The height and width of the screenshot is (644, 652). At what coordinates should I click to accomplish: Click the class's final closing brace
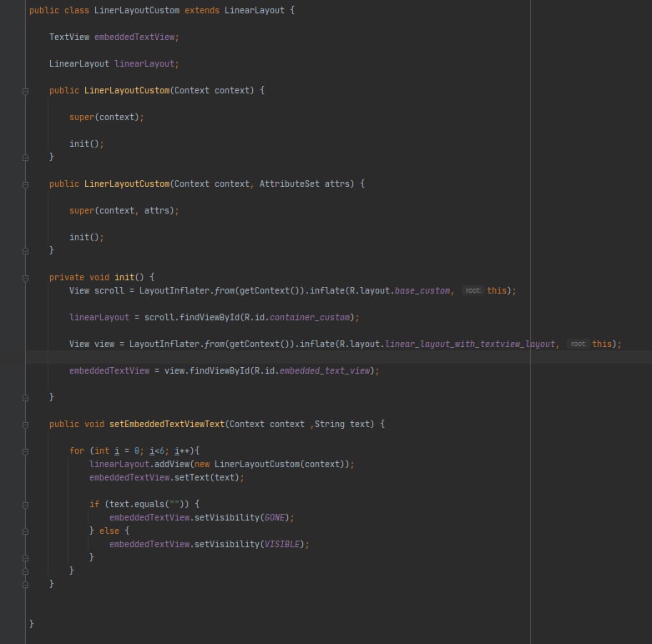pyautogui.click(x=31, y=624)
